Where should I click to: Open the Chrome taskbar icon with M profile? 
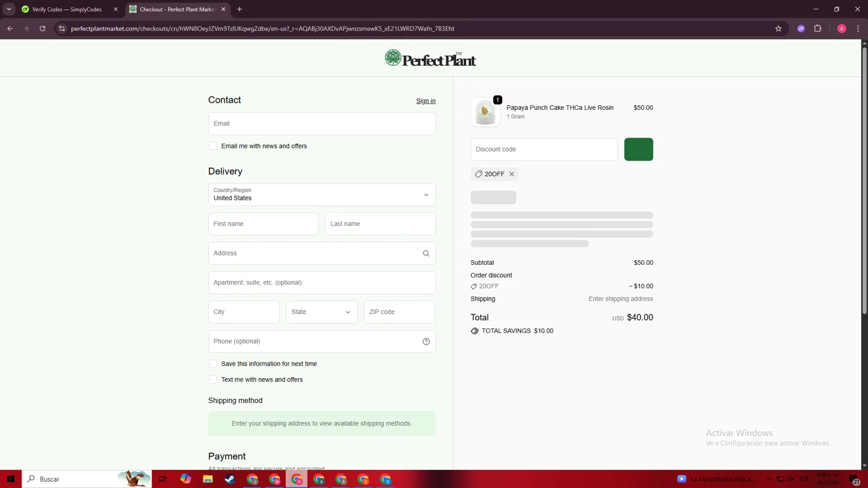coord(274,479)
